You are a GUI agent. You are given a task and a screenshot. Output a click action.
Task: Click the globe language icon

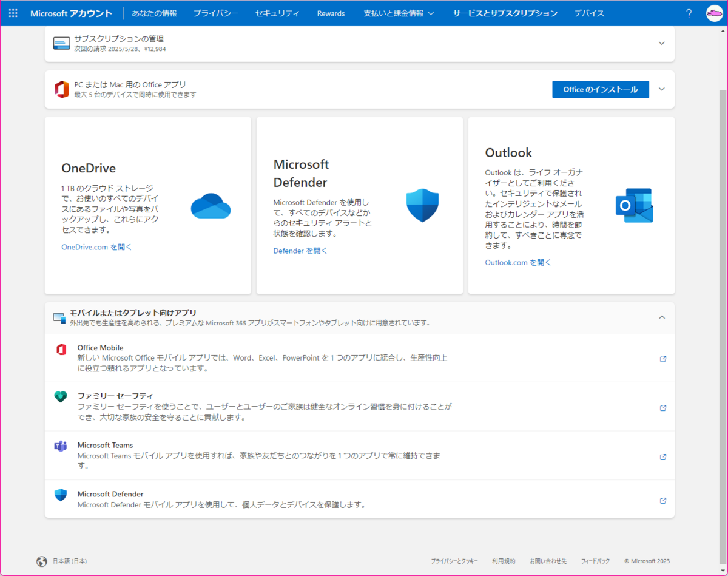[42, 561]
